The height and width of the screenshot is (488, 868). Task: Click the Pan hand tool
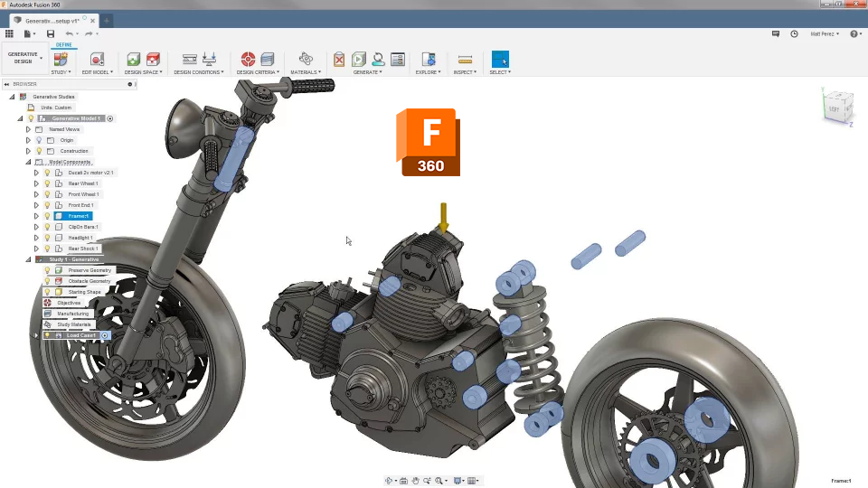(415, 481)
